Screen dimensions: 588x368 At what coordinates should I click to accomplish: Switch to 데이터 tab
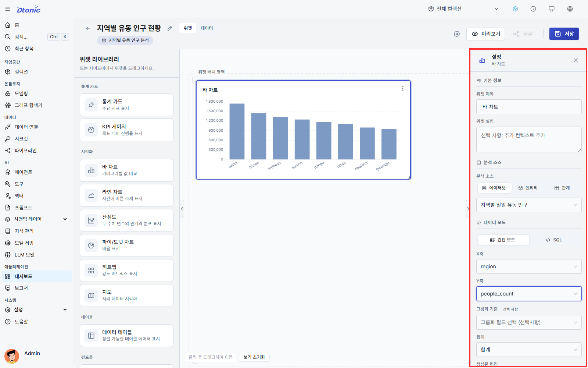(x=207, y=28)
